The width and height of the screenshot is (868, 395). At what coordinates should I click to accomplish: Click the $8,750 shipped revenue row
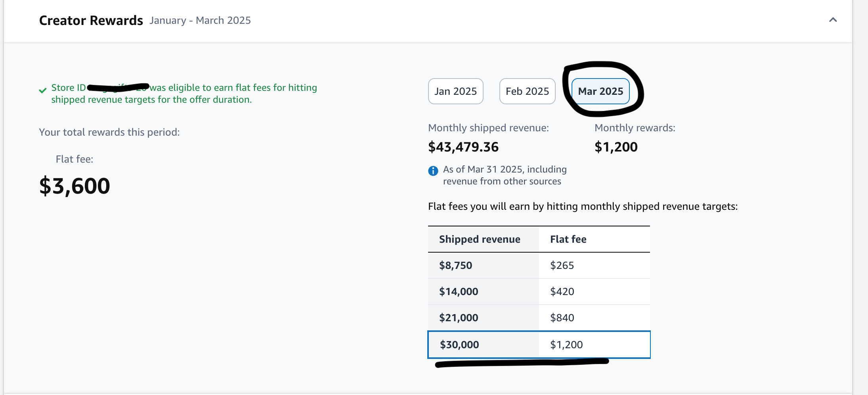pyautogui.click(x=455, y=265)
